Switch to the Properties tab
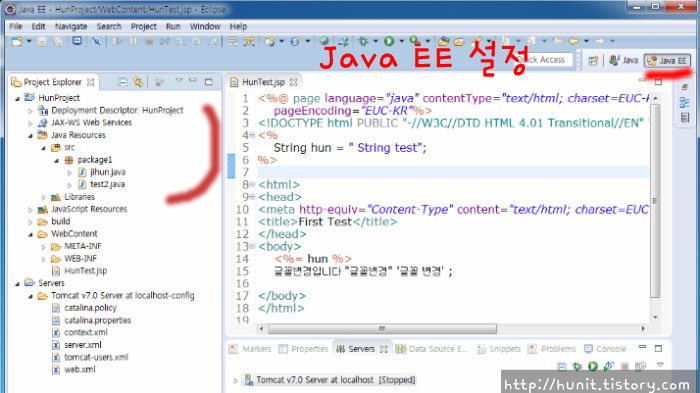This screenshot has width=700, height=393. [304, 349]
